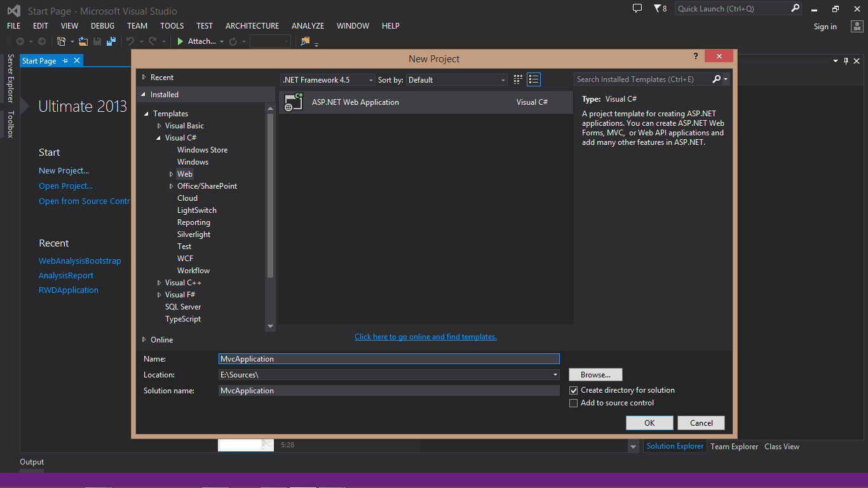Click the go online and find templates link
This screenshot has height=488, width=868.
click(425, 337)
